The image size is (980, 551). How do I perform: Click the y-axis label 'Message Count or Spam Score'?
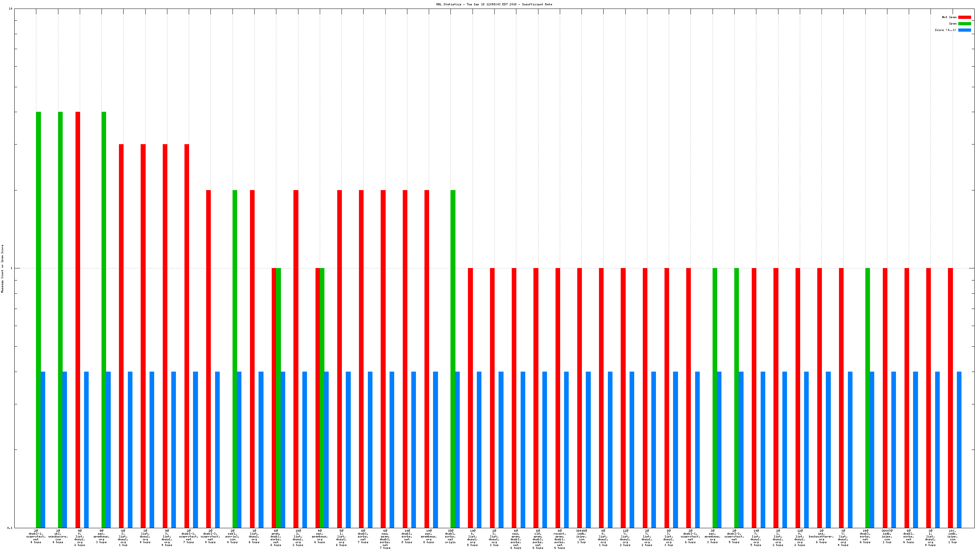(2, 268)
